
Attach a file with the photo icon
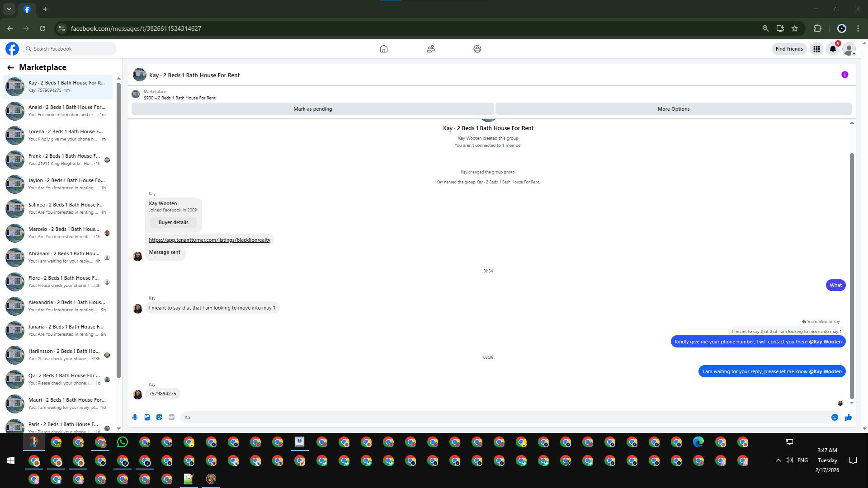[147, 418]
